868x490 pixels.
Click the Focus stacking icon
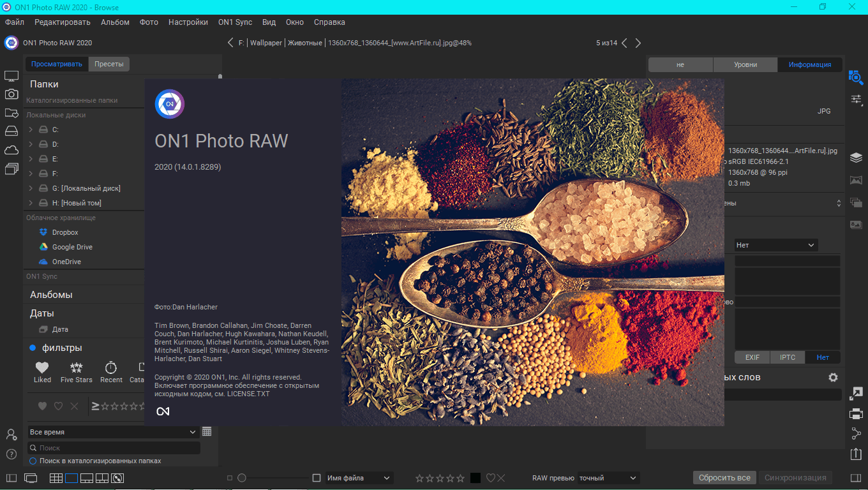point(856,225)
